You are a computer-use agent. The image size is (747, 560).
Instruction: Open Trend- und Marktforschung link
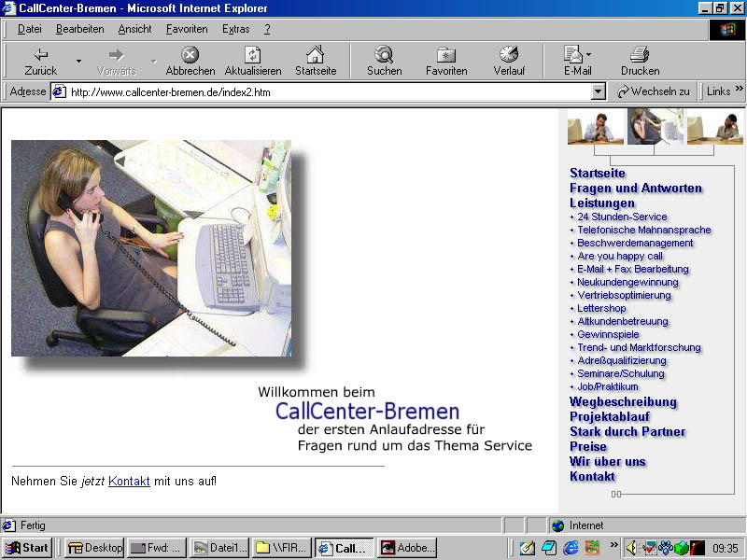pyautogui.click(x=639, y=347)
